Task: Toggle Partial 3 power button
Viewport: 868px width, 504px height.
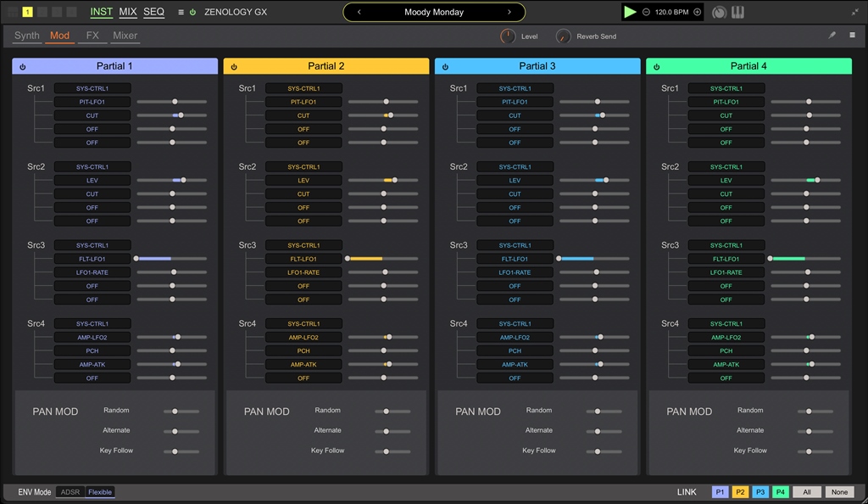Action: coord(445,66)
